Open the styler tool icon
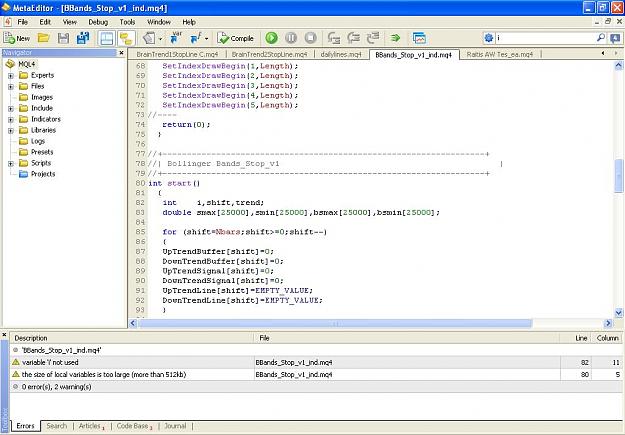Image resolution: width=625 pixels, height=435 pixels. coord(149,38)
